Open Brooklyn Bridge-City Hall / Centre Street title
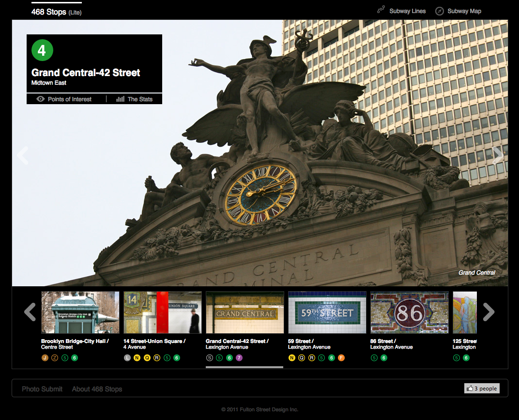The width and height of the screenshot is (519, 420). (75, 344)
